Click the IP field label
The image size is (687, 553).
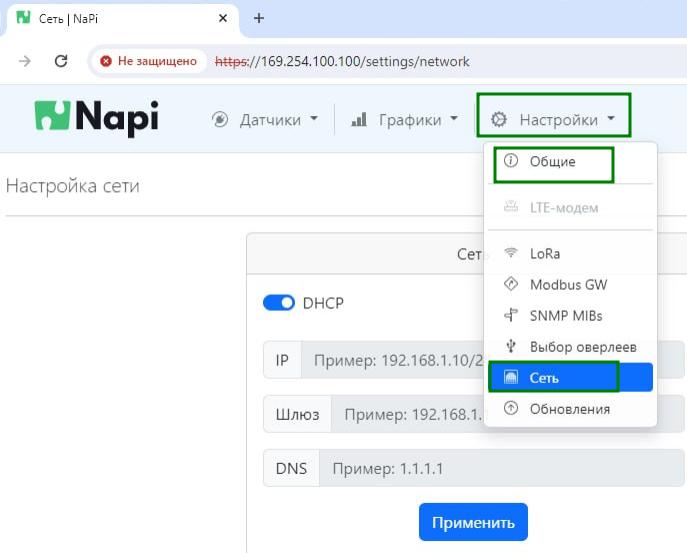282,360
